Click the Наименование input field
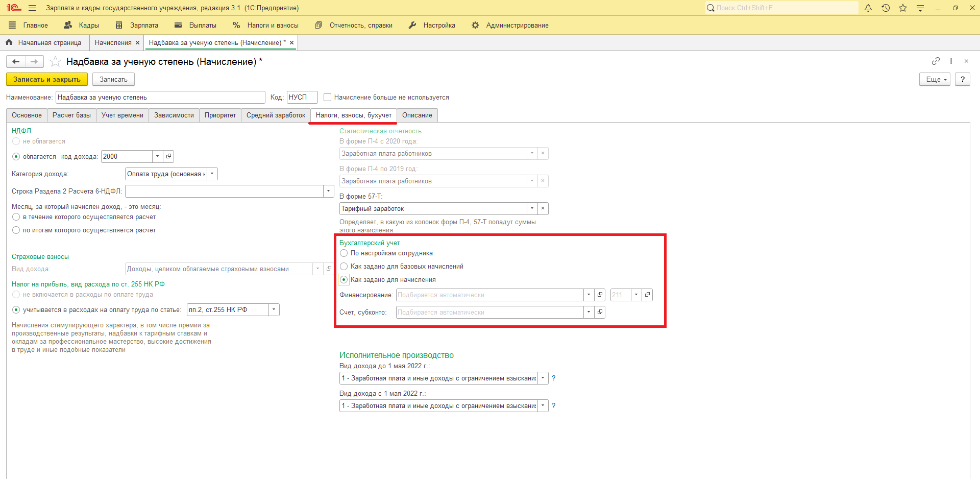Screen dimensions: 980x479 pos(160,97)
